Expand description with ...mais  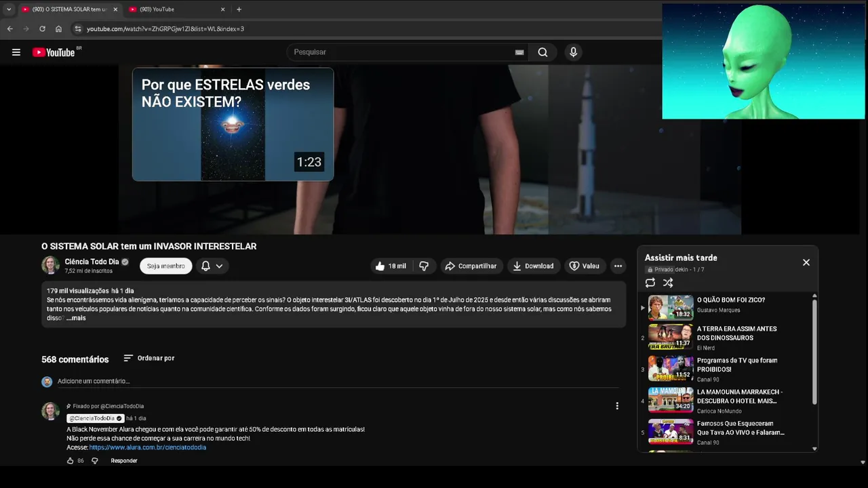click(76, 318)
